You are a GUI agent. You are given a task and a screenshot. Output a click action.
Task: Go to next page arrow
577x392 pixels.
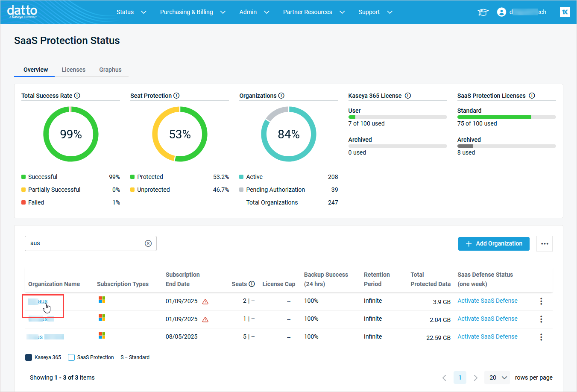(475, 378)
